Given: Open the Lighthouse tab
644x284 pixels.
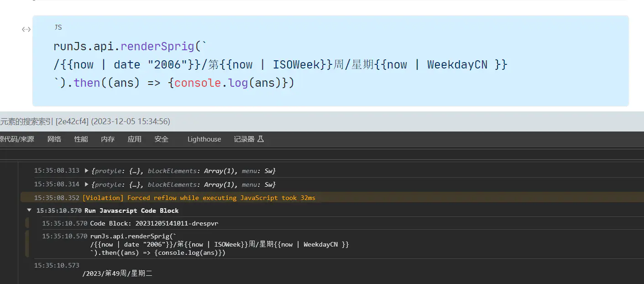Looking at the screenshot, I should pos(204,139).
